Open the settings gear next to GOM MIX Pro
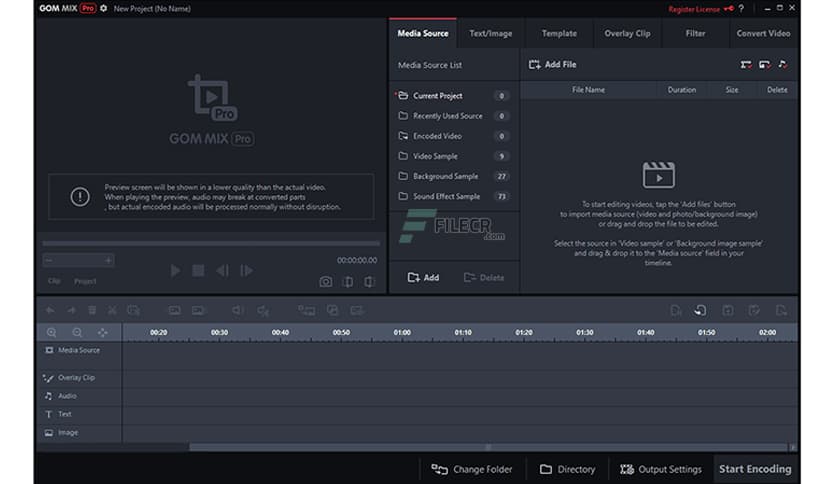 tap(103, 9)
